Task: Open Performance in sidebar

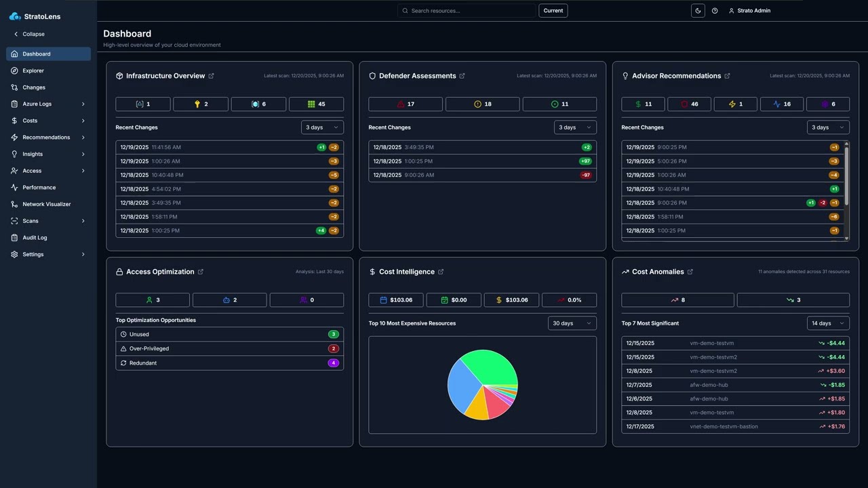Action: pyautogui.click(x=48, y=188)
